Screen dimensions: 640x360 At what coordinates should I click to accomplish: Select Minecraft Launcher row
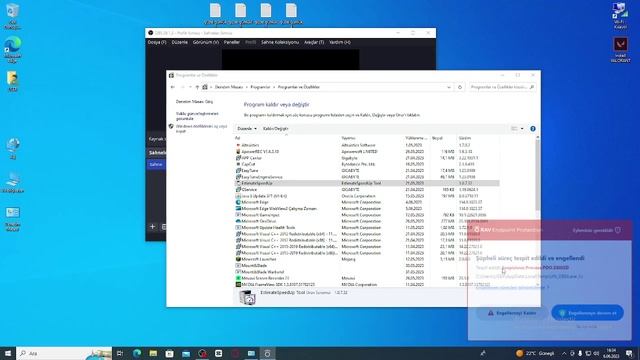[367, 259]
